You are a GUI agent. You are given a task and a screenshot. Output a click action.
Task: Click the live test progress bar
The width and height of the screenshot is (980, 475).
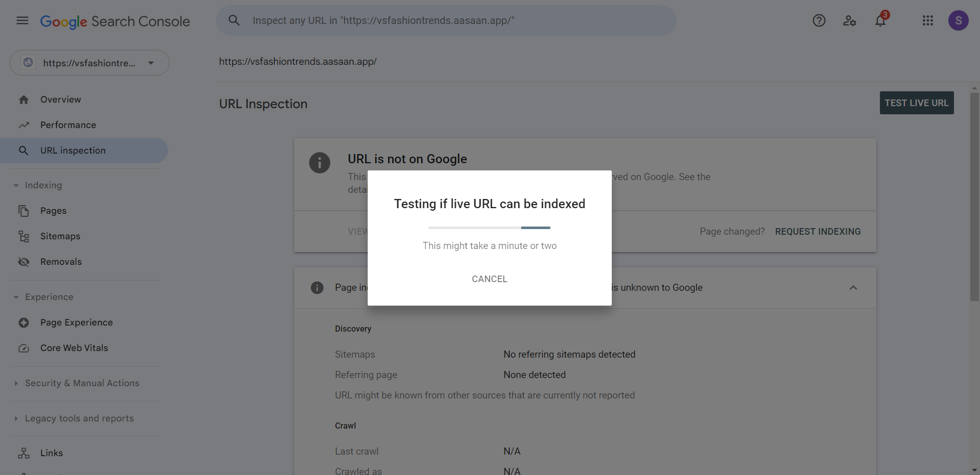pos(489,228)
